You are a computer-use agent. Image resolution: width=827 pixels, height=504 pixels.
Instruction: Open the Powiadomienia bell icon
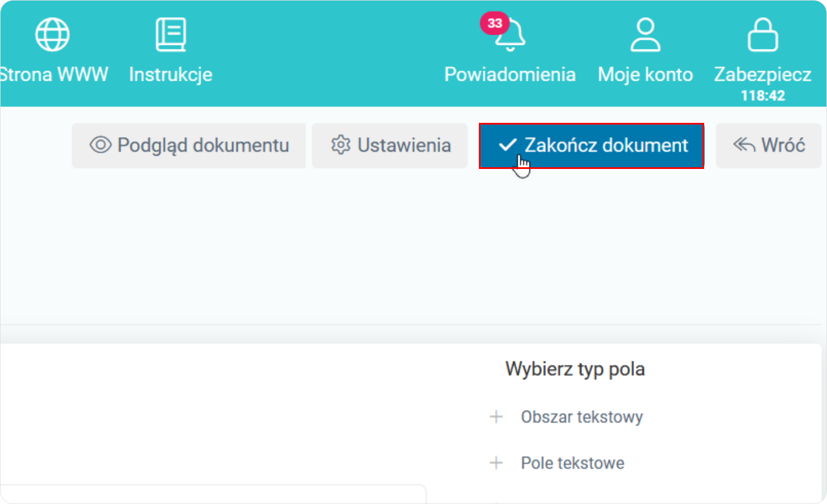[510, 35]
